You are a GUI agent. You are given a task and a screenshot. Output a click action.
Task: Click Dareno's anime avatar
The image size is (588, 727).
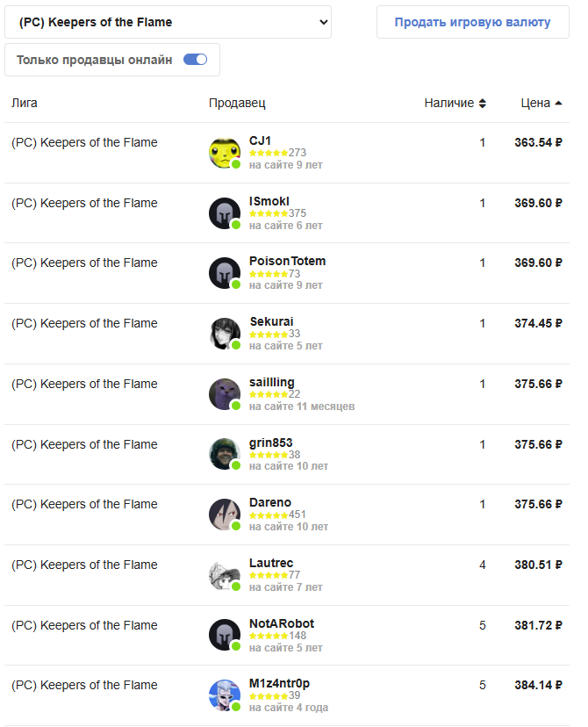[x=225, y=515]
